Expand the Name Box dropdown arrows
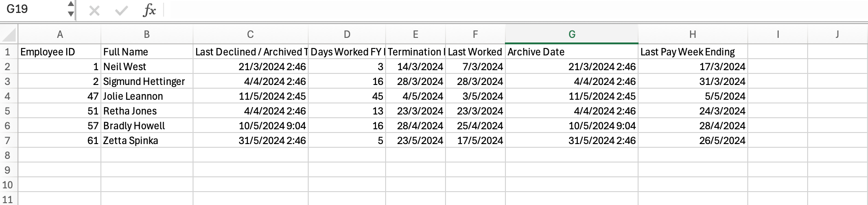 70,9
